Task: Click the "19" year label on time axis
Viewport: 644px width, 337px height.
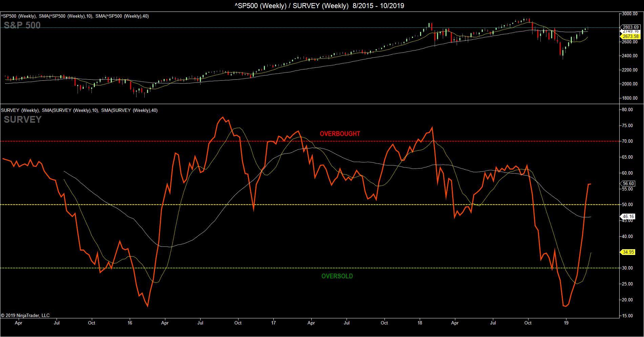Action: click(x=566, y=323)
